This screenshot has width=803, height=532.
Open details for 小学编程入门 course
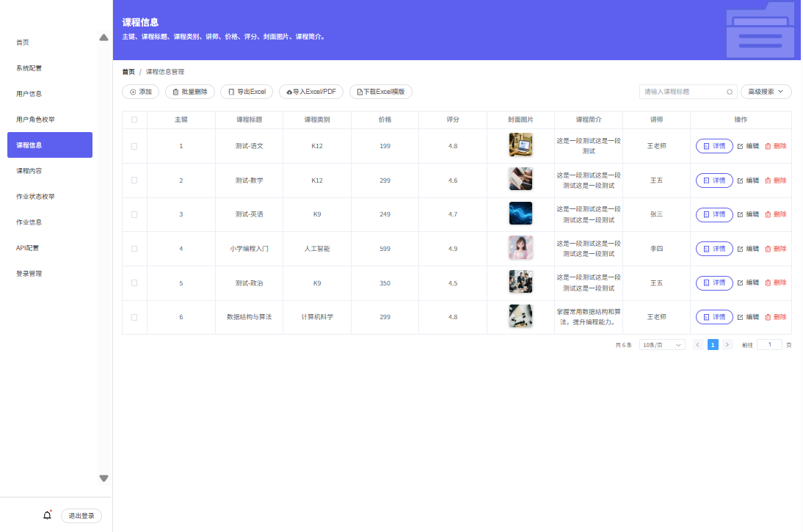pyautogui.click(x=713, y=249)
